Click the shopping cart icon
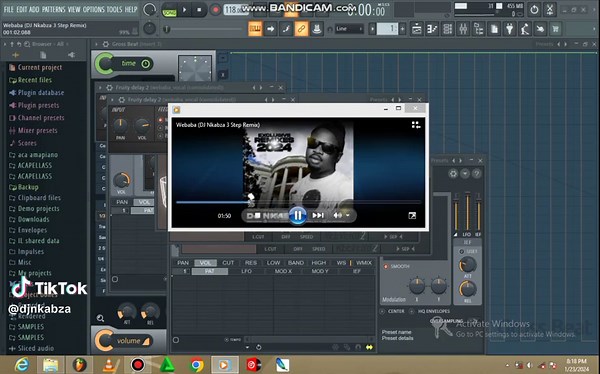The height and width of the screenshot is (374, 600). tap(556, 29)
